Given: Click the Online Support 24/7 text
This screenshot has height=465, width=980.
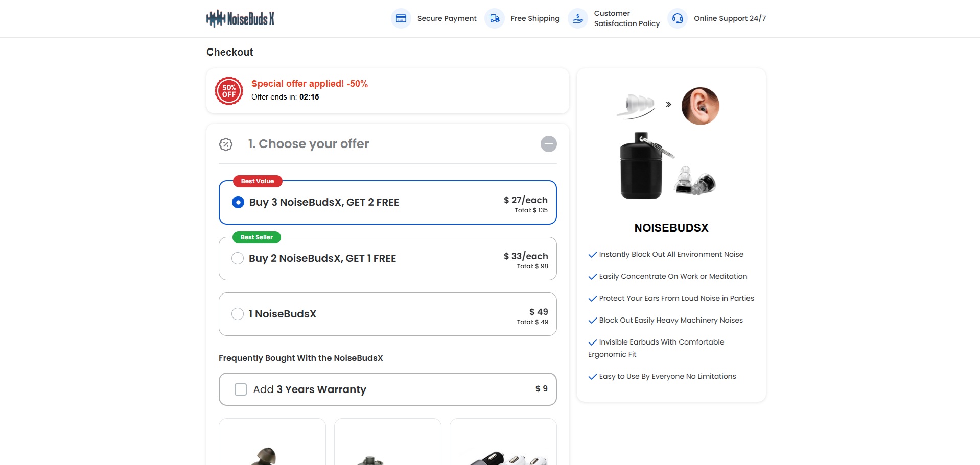Looking at the screenshot, I should pyautogui.click(x=730, y=19).
